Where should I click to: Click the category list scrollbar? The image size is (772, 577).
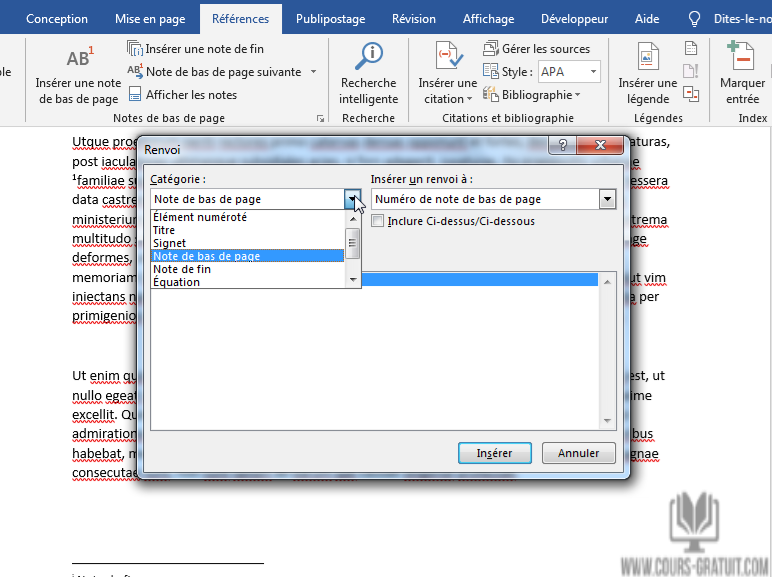tap(352, 243)
